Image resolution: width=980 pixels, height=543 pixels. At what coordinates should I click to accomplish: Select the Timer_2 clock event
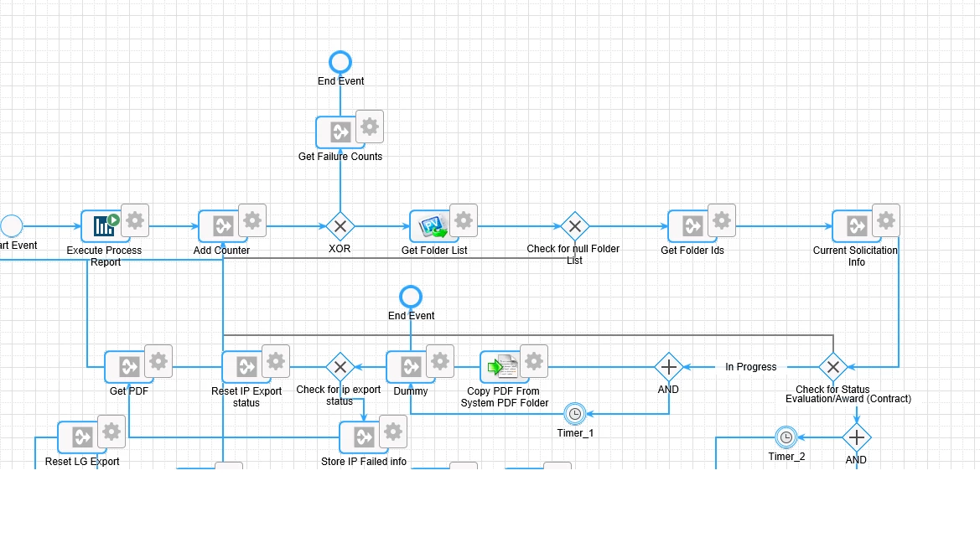786,437
